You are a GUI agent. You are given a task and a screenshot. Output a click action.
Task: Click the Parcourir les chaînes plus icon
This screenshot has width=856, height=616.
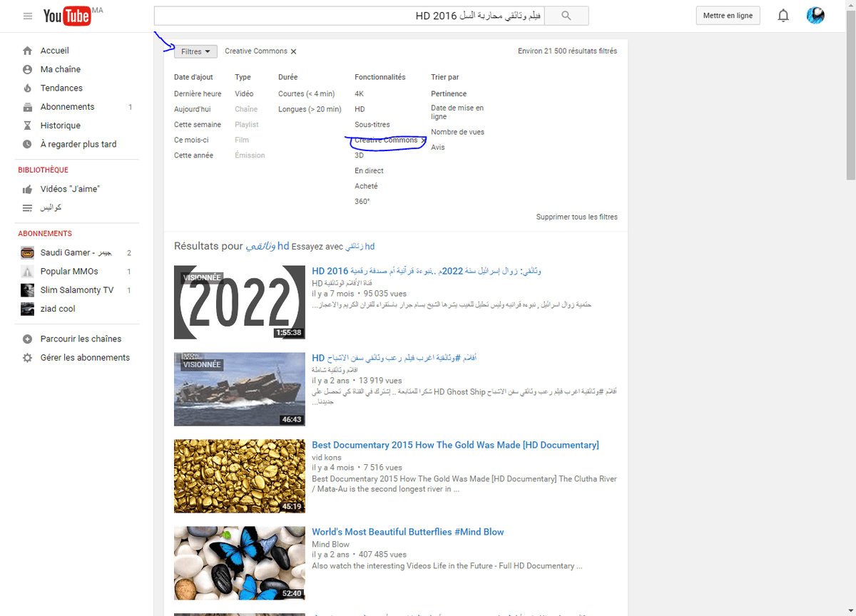[x=27, y=339]
